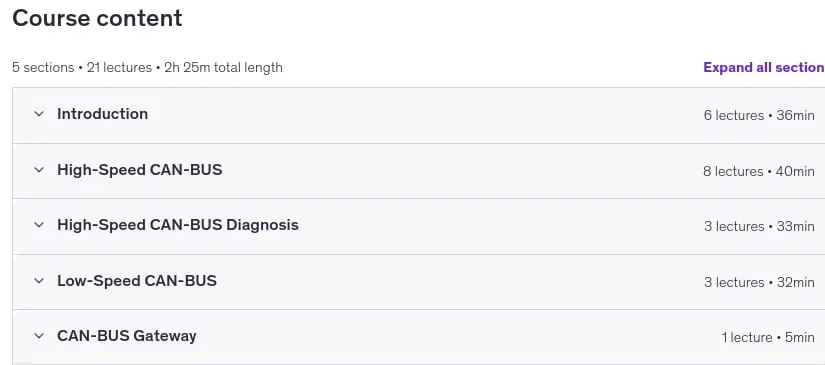The height and width of the screenshot is (365, 825).
Task: Click the '8 lectures • 40min' label
Action: pyautogui.click(x=759, y=171)
